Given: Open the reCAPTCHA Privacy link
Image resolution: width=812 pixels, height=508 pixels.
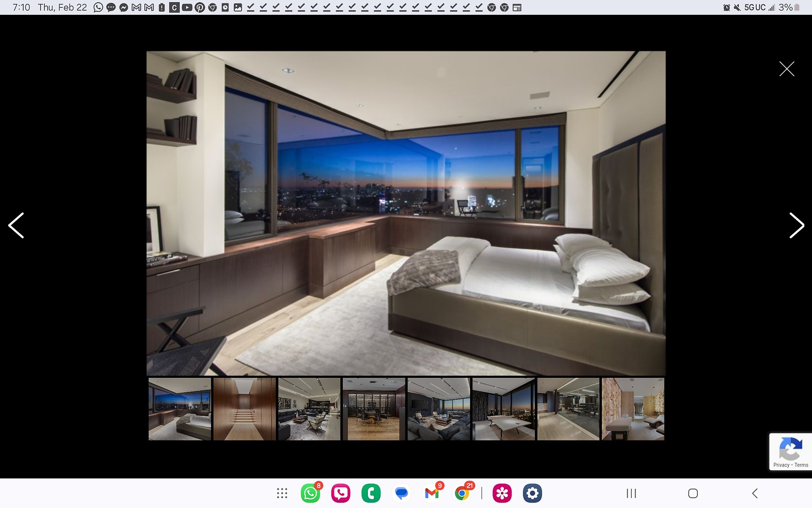Looking at the screenshot, I should click(781, 465).
